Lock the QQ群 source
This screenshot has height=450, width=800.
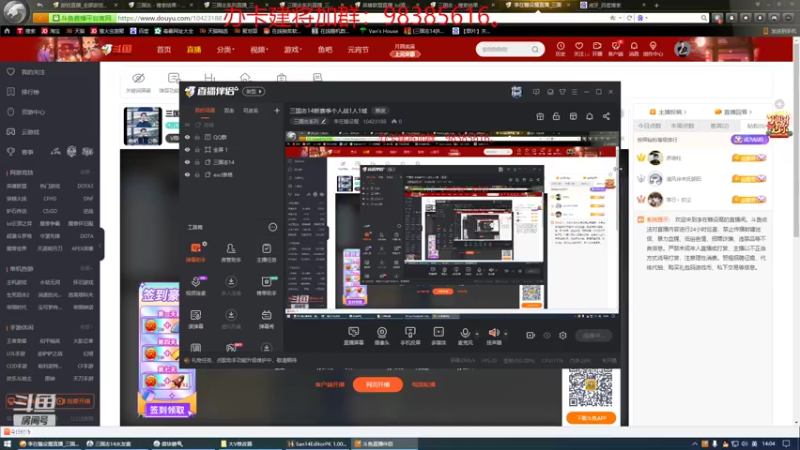pyautogui.click(x=197, y=137)
